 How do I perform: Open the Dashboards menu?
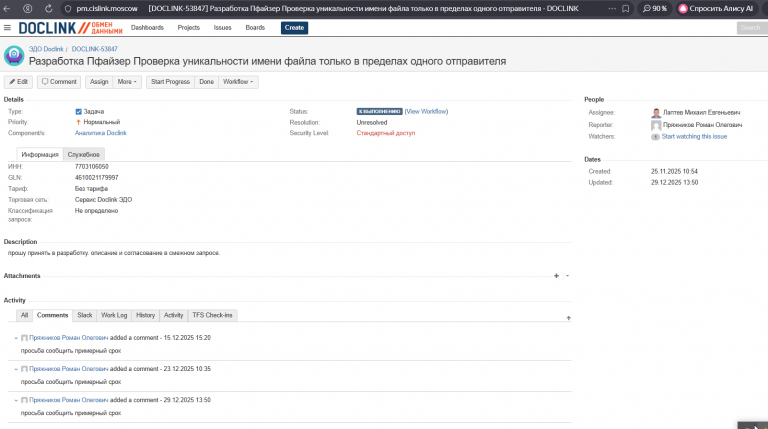(147, 27)
